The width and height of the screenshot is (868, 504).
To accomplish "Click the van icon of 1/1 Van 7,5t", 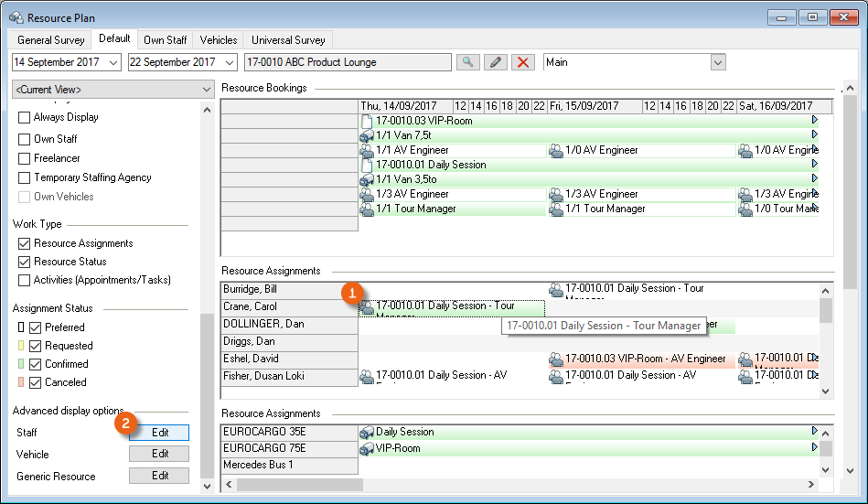I will [367, 135].
